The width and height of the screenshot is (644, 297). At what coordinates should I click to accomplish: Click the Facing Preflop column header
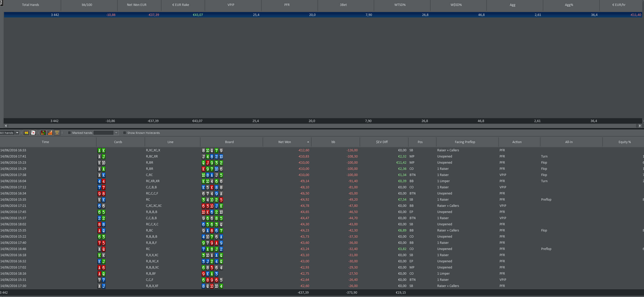pos(465,142)
